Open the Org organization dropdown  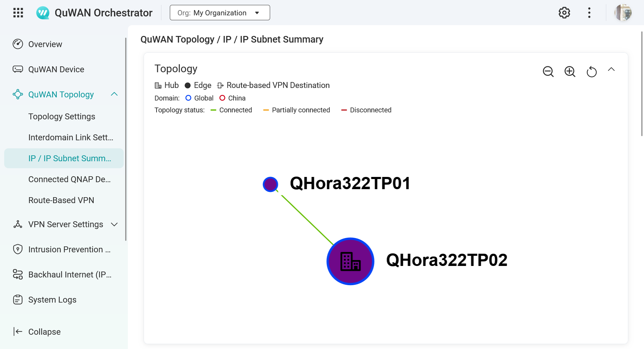[219, 13]
